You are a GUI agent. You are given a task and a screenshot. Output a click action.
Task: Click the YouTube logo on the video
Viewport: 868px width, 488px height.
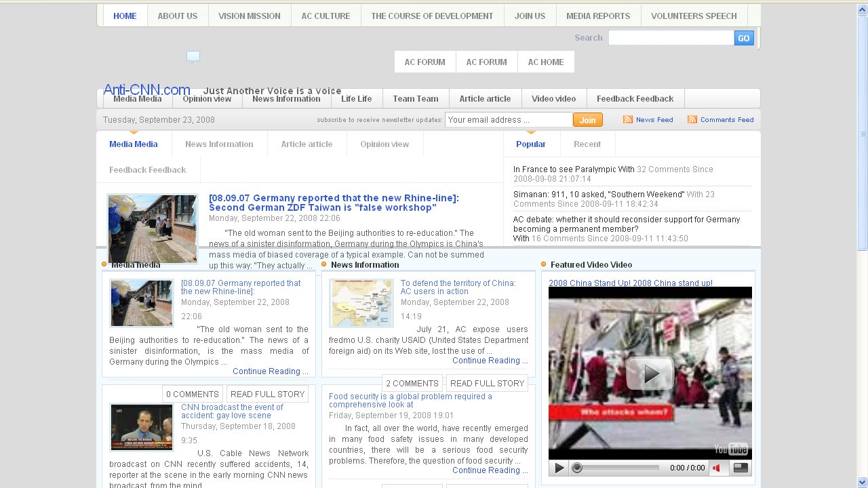click(x=731, y=449)
